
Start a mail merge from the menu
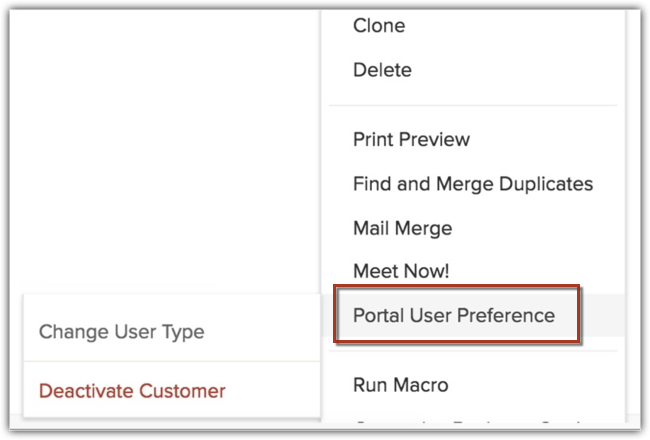click(402, 228)
